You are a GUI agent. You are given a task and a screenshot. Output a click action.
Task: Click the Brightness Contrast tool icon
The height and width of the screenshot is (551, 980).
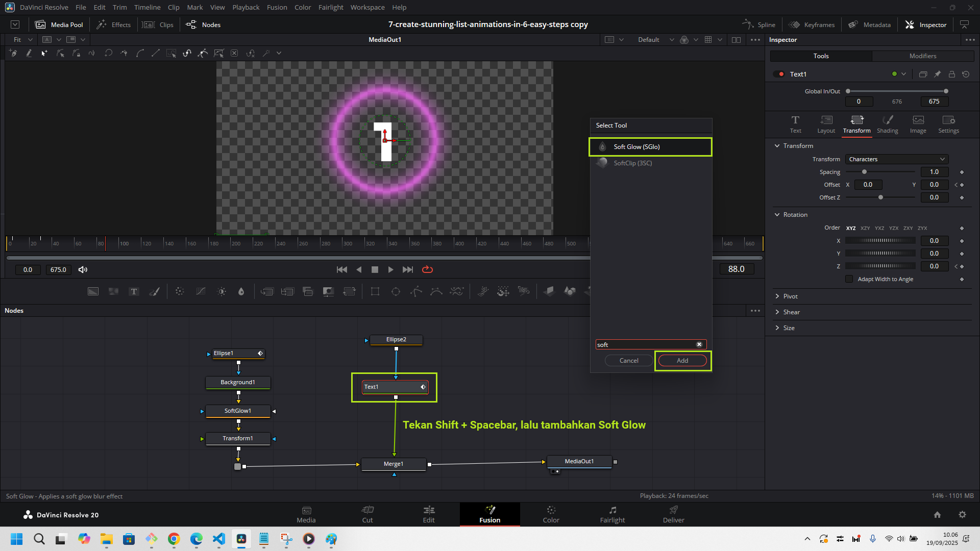(x=222, y=291)
